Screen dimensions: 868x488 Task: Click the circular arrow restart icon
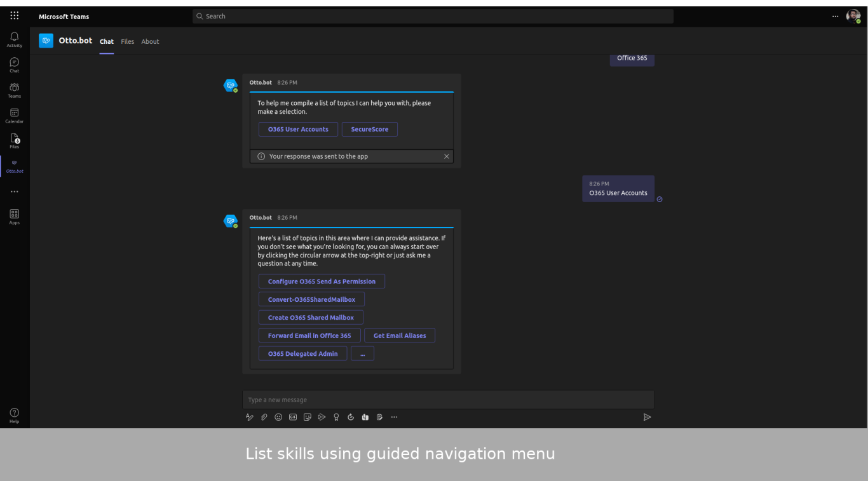pos(351,417)
